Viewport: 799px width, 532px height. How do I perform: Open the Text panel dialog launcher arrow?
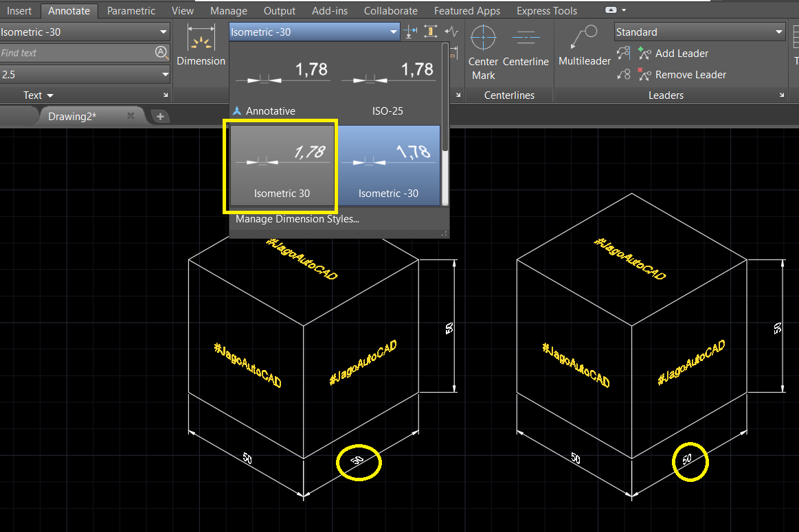[166, 95]
